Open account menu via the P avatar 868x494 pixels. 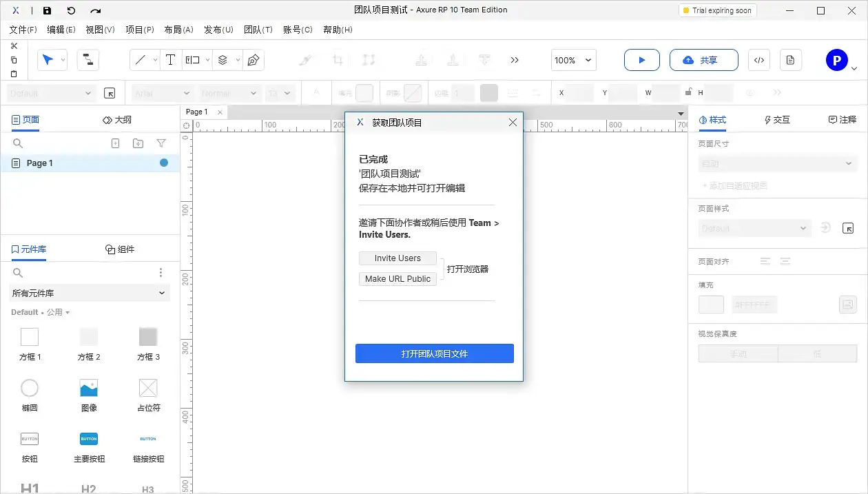pyautogui.click(x=836, y=59)
